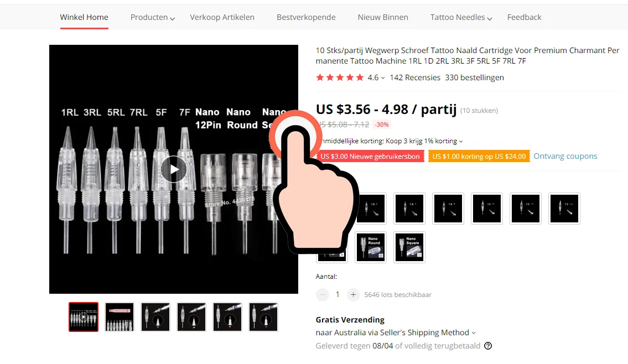Screen dimensions: 628x364
Task: Play the product video
Action: [173, 169]
